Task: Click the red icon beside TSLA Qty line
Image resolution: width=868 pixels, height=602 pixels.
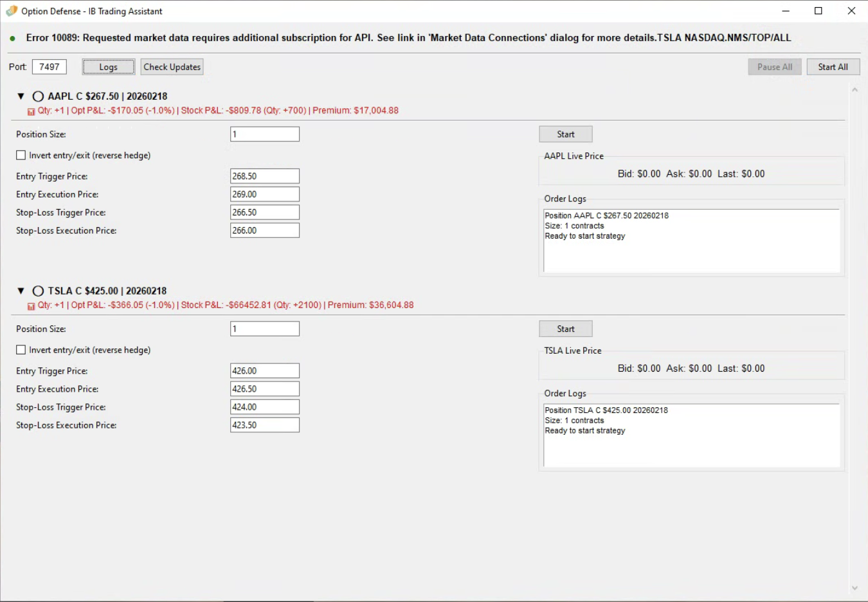Action: (31, 306)
